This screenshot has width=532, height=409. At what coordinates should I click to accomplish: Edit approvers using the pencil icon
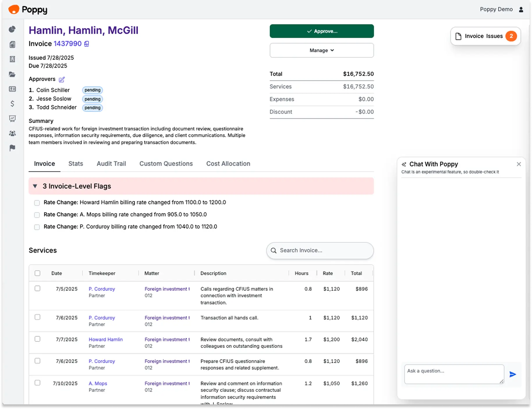point(62,79)
